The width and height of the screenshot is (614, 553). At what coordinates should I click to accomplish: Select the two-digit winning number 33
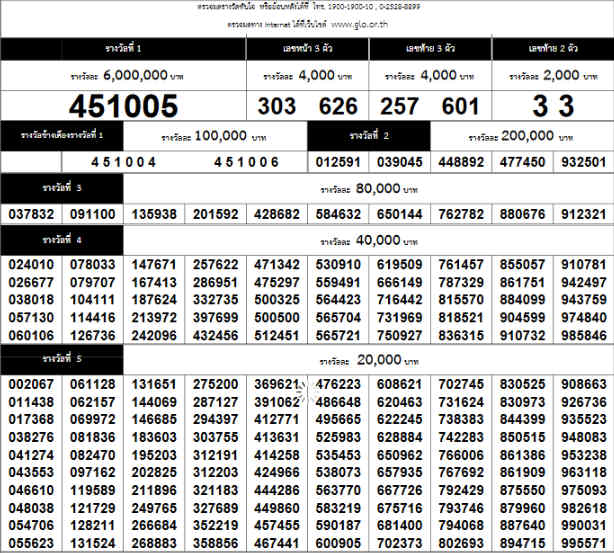tap(552, 106)
